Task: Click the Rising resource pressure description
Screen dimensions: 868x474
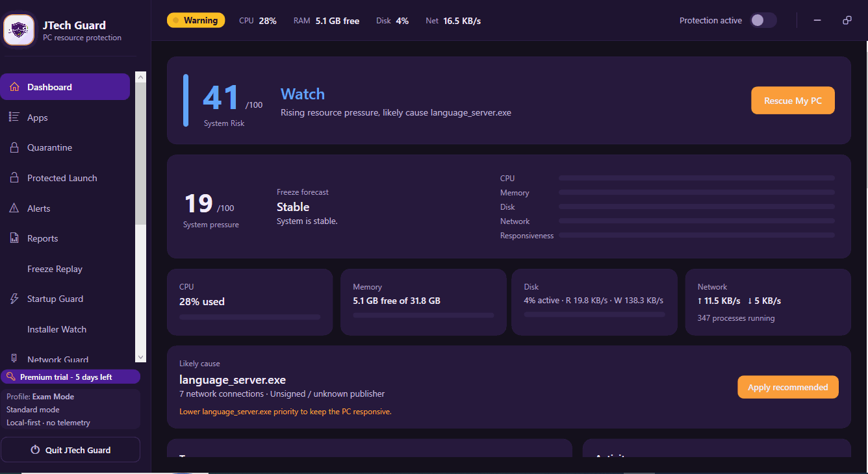Action: click(396, 112)
